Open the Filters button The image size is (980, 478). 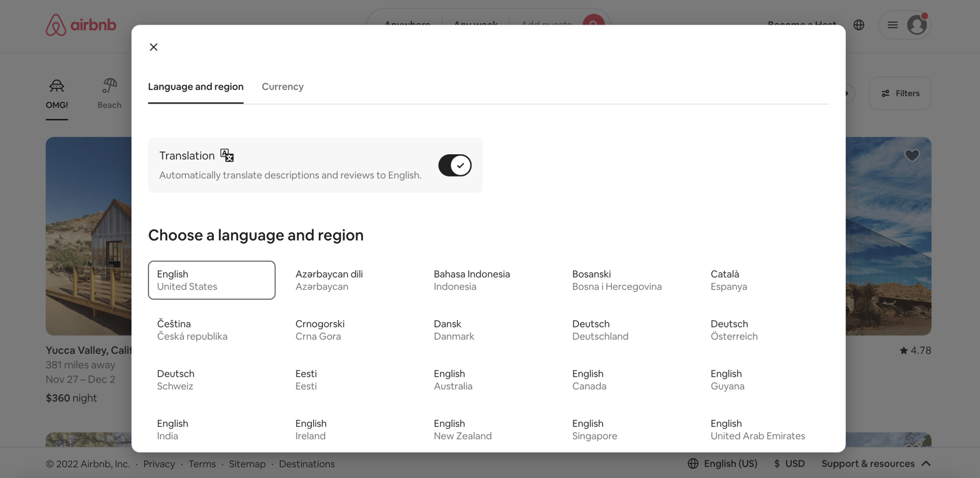pos(900,93)
